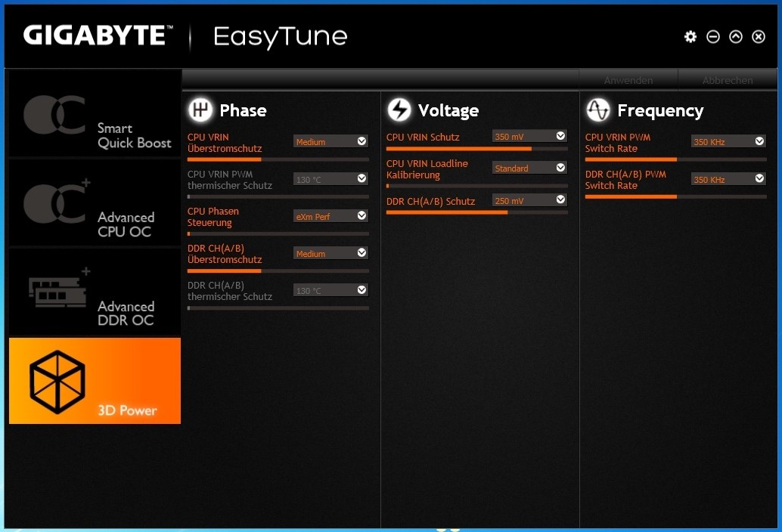The image size is (782, 532).
Task: Click the CPU VRIN PWM Switch Rate label
Action: [x=617, y=143]
